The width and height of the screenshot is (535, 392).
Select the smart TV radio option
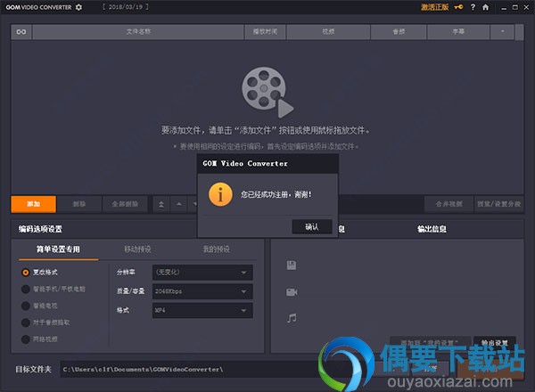(39, 306)
